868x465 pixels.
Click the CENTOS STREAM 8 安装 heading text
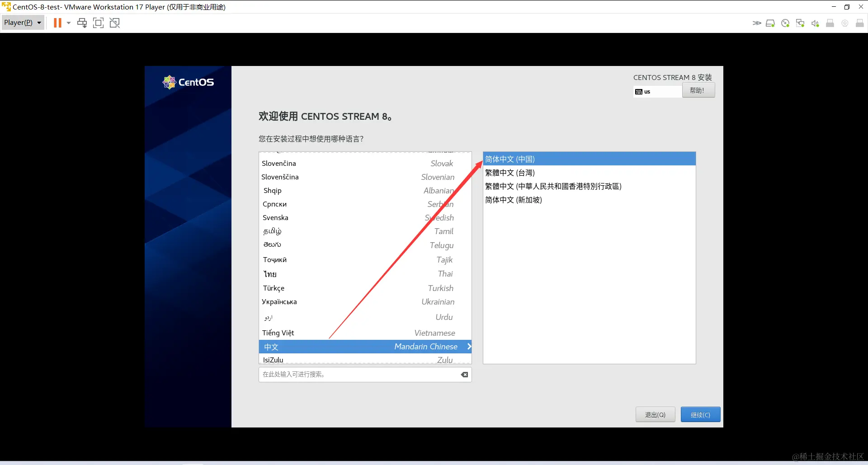coord(672,77)
